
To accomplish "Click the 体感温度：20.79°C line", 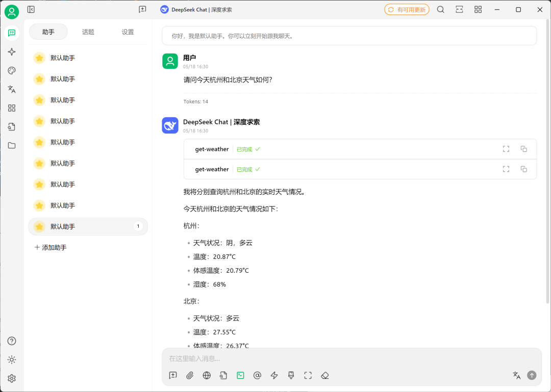I will click(221, 271).
